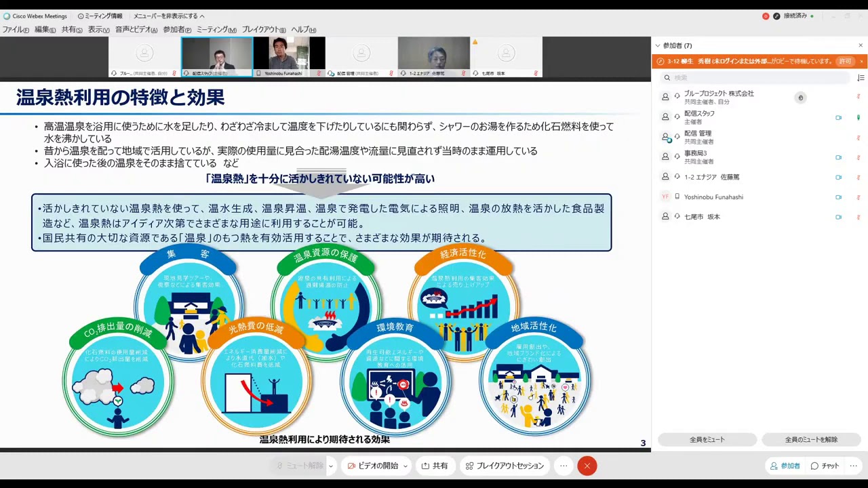Admit waiting lobby user with 許可
The height and width of the screenshot is (488, 868).
tap(845, 61)
